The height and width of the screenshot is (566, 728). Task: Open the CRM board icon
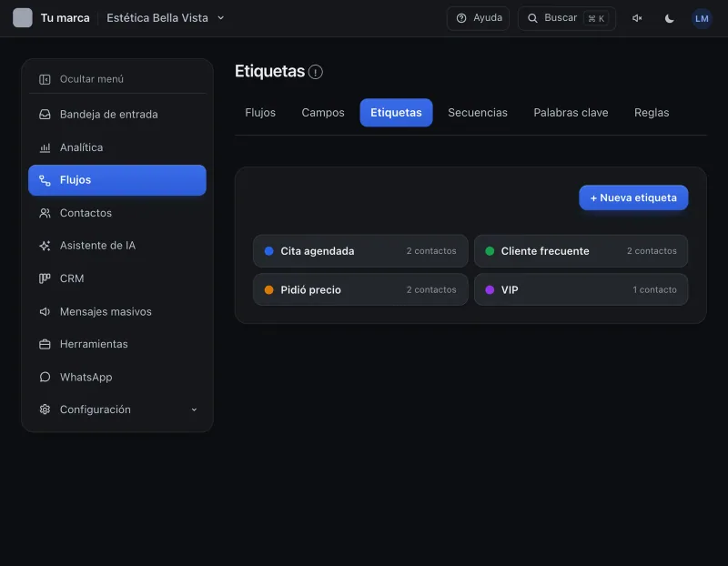coord(45,278)
